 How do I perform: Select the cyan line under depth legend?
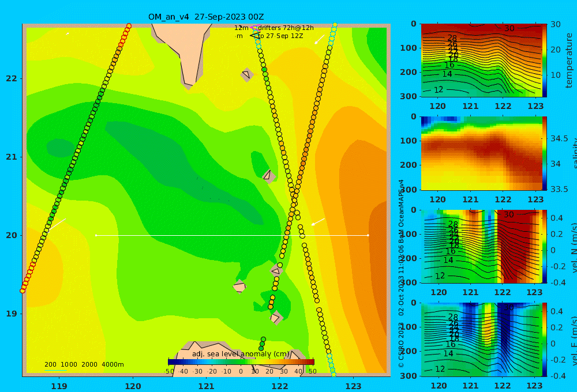tap(55, 370)
